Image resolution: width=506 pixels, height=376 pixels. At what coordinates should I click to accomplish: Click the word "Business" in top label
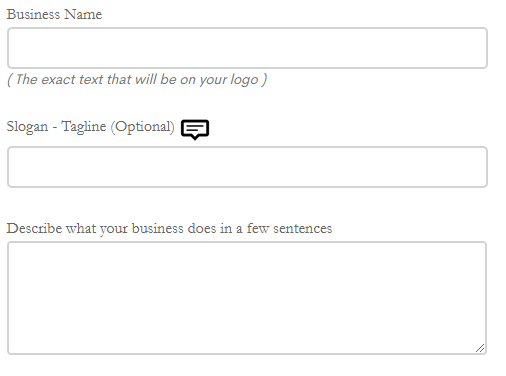pyautogui.click(x=33, y=14)
